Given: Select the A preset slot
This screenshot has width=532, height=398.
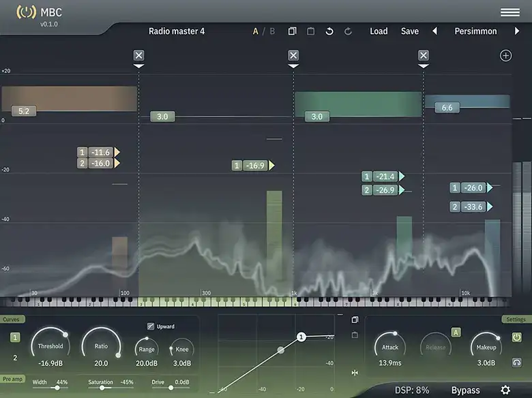Looking at the screenshot, I should [256, 31].
